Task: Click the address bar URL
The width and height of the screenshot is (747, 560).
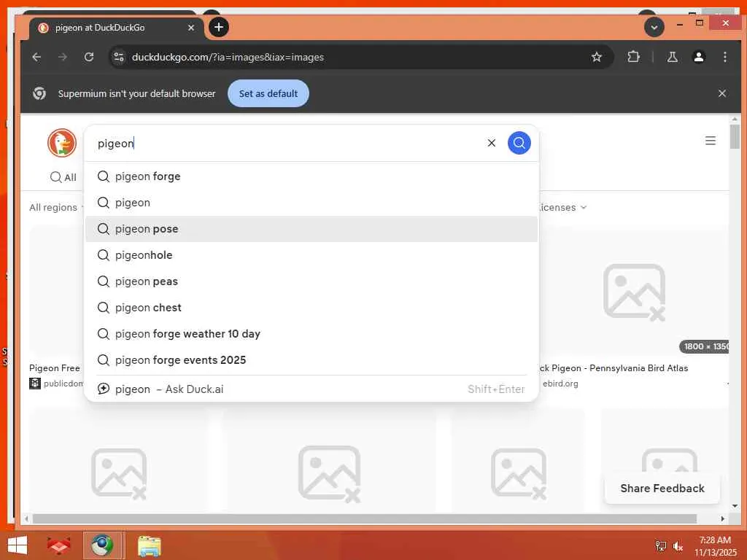Action: click(228, 57)
